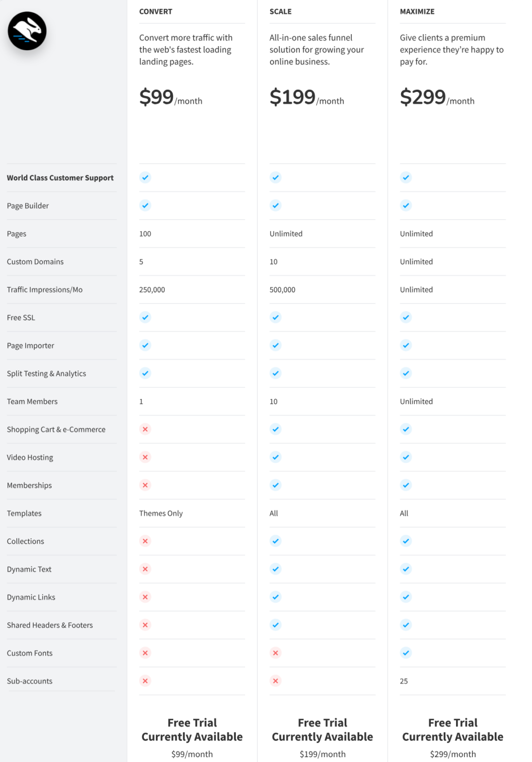
Task: Click the Scale plan Custom Fonts red X
Action: 275,653
